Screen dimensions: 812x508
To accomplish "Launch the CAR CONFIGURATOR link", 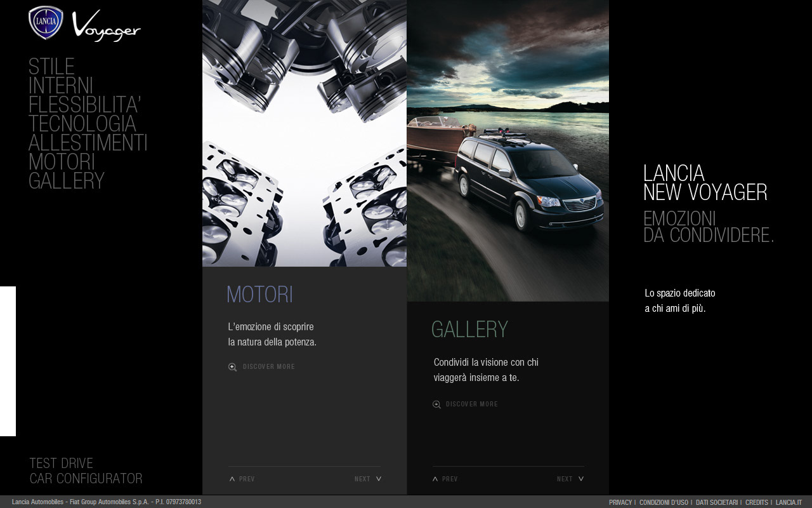I will [86, 479].
